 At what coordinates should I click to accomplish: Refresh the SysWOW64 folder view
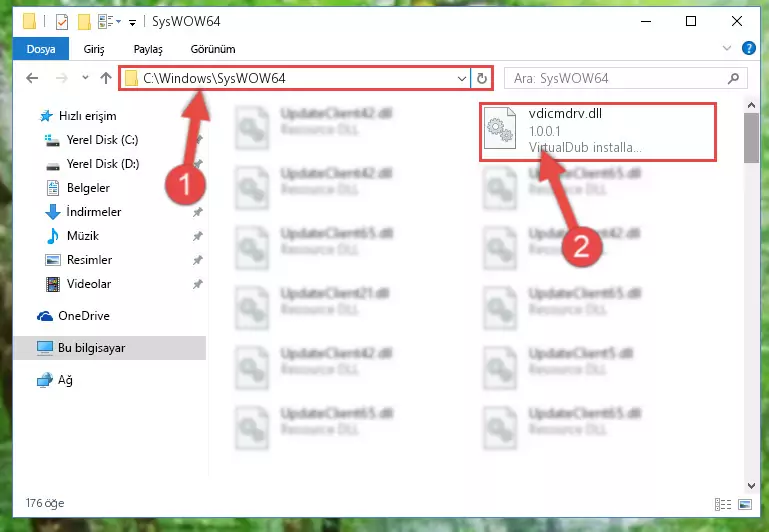482,78
